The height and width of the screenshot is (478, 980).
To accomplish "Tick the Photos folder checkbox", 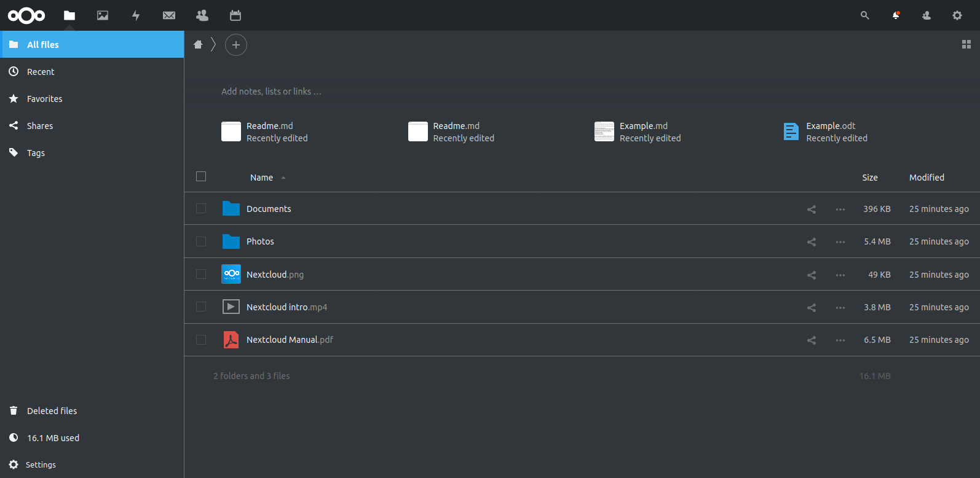I will point(201,241).
